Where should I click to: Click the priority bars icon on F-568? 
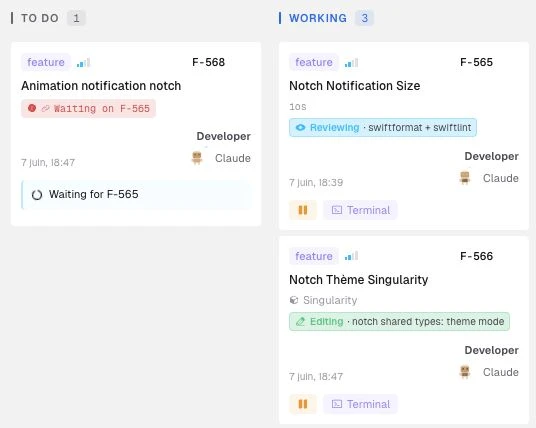(x=83, y=63)
